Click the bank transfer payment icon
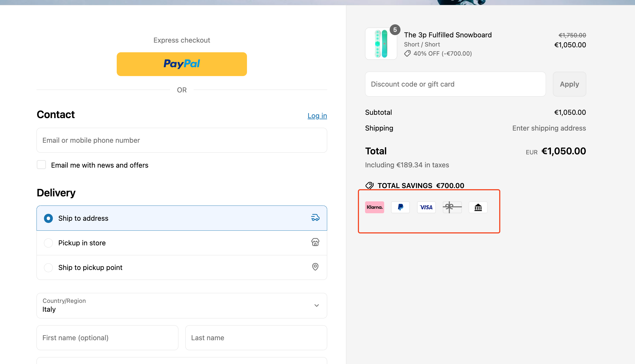 (x=478, y=207)
